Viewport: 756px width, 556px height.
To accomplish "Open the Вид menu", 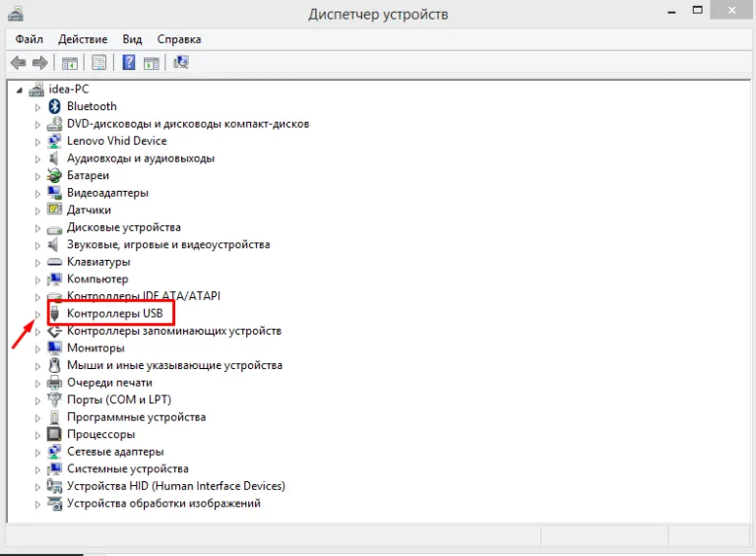I will point(132,39).
